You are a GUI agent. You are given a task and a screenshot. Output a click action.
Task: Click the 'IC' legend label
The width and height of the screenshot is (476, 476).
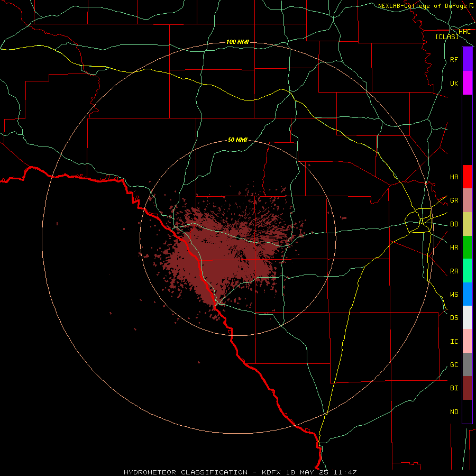(x=454, y=341)
